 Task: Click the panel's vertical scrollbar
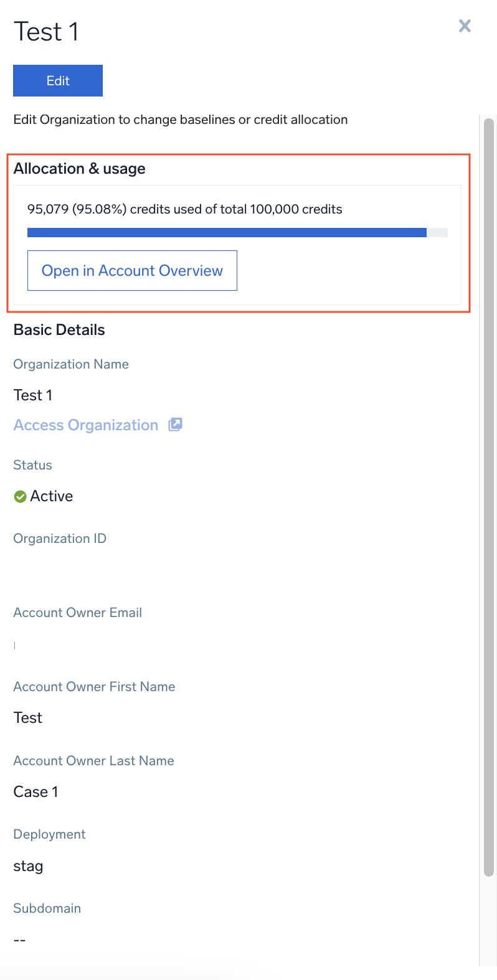coord(489,498)
